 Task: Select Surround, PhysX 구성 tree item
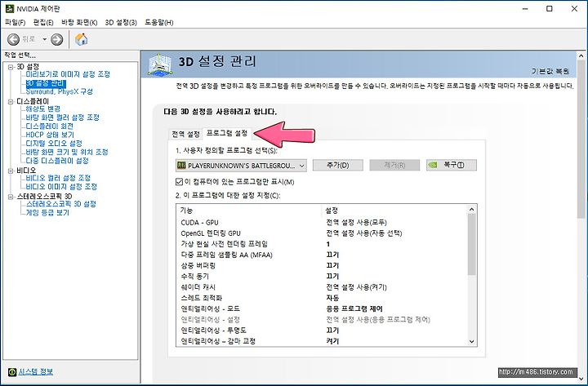[x=60, y=91]
